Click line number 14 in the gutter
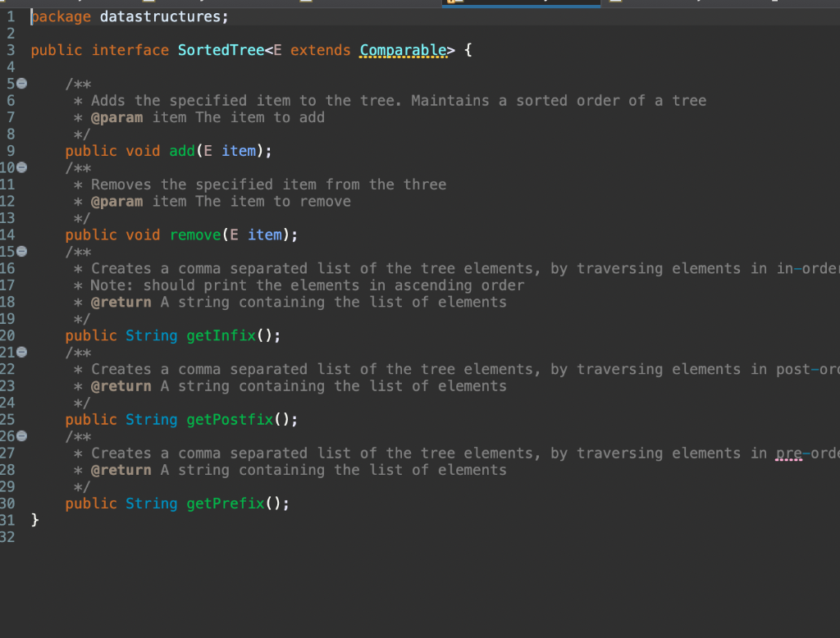The height and width of the screenshot is (638, 840). coord(7,235)
